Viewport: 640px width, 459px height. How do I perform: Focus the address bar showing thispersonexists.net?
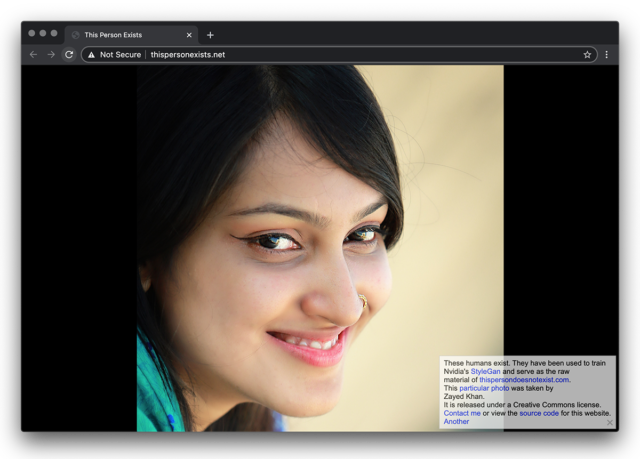pos(339,55)
